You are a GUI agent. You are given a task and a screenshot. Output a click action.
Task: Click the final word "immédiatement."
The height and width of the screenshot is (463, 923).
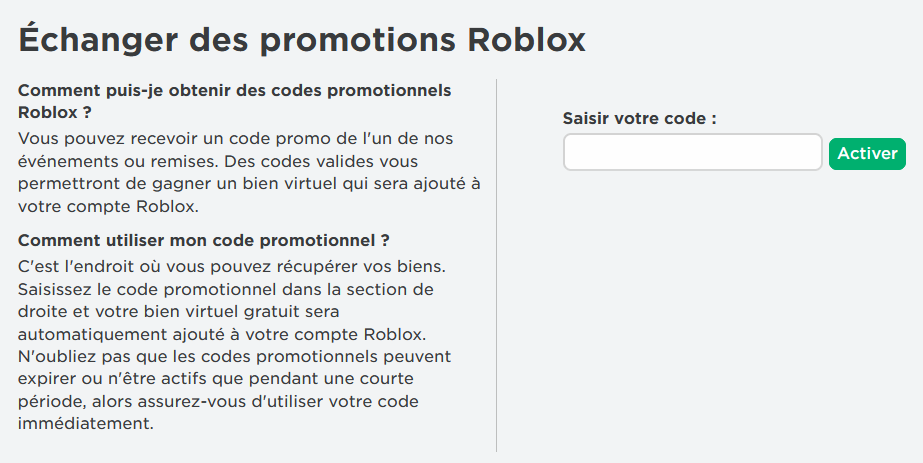click(x=85, y=424)
